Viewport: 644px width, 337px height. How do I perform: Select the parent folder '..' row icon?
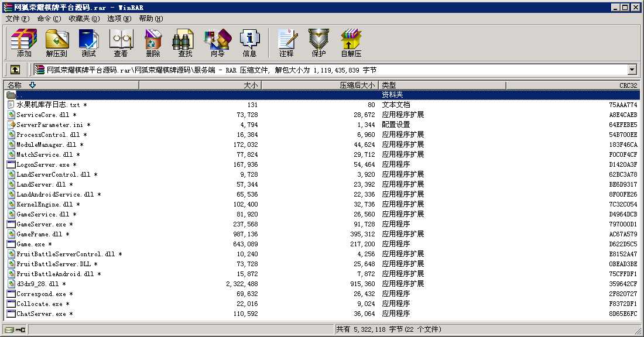coord(11,95)
